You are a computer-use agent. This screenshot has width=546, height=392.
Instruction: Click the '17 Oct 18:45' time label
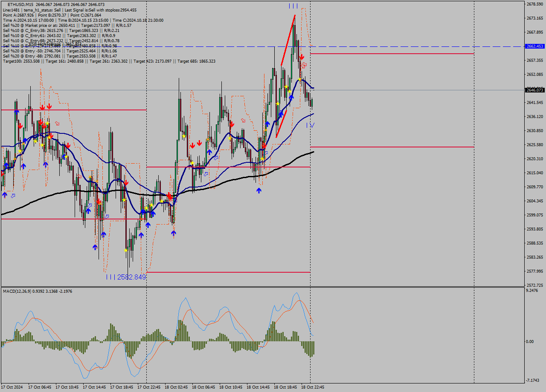[x=122, y=387]
